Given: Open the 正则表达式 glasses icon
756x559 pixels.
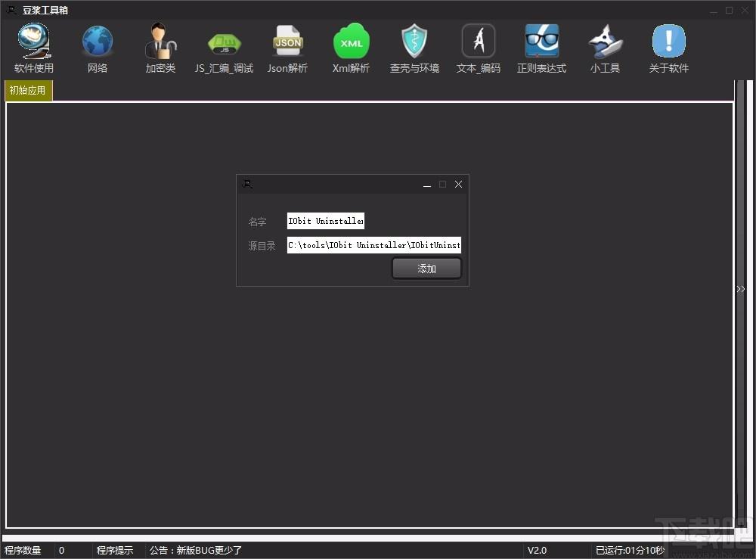Looking at the screenshot, I should pos(542,42).
